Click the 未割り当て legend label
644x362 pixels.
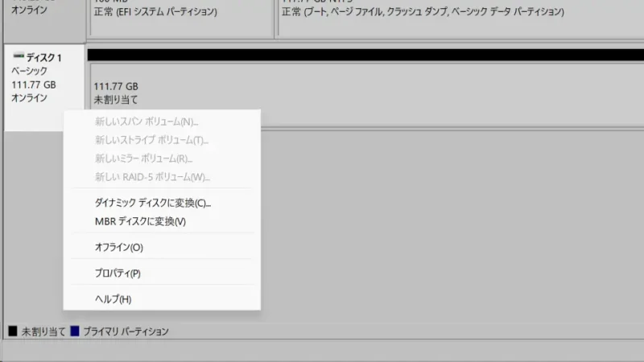tap(43, 331)
